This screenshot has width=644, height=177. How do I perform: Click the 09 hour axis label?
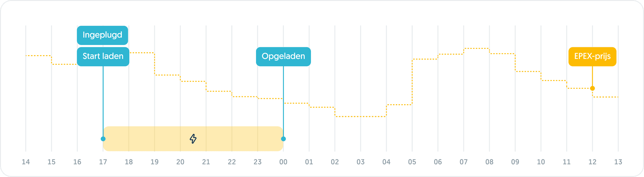coord(515,162)
